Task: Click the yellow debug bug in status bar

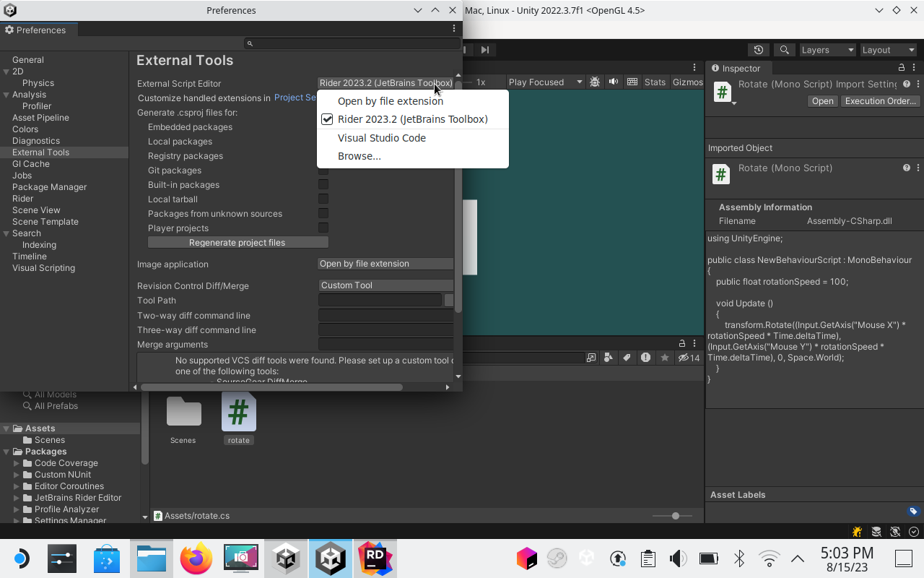Action: 857,532
